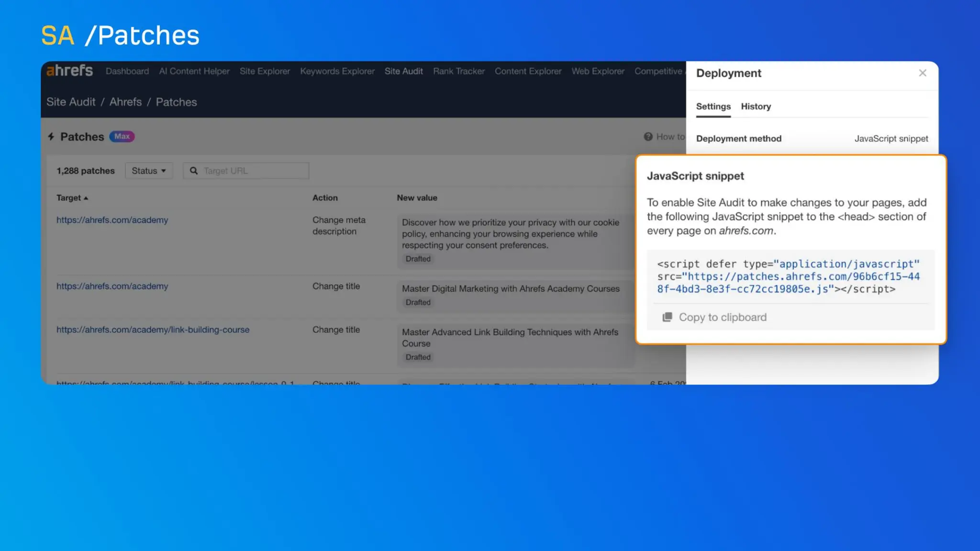Open academy link for Master Digital Marketing row

tap(112, 286)
